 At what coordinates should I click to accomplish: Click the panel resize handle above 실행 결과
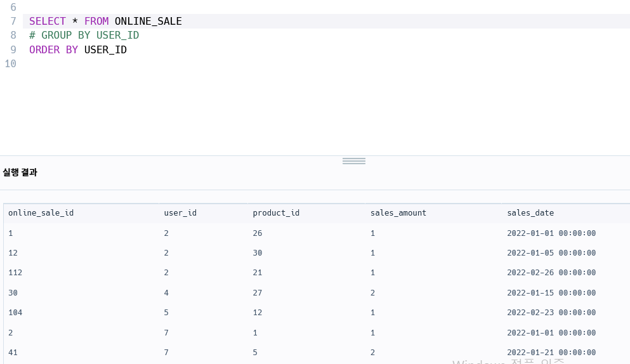354,161
